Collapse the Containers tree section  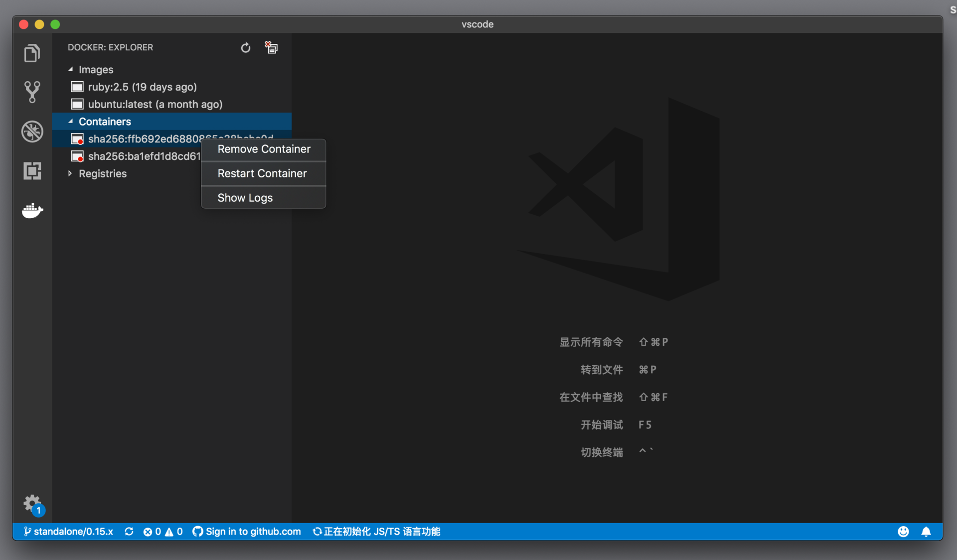click(x=71, y=122)
